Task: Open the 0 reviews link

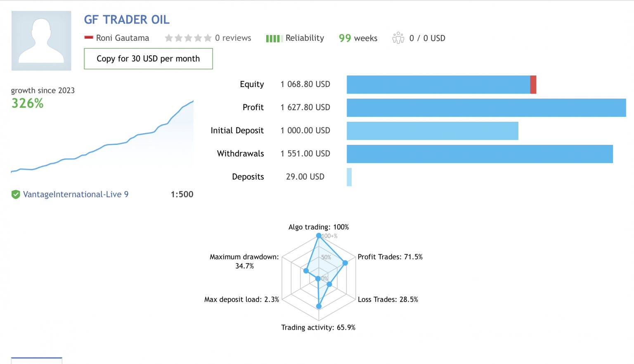Action: (233, 38)
